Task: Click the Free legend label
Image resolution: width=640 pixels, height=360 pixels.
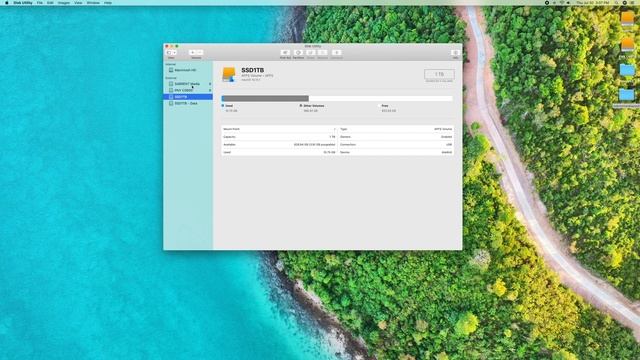Action: pos(385,106)
